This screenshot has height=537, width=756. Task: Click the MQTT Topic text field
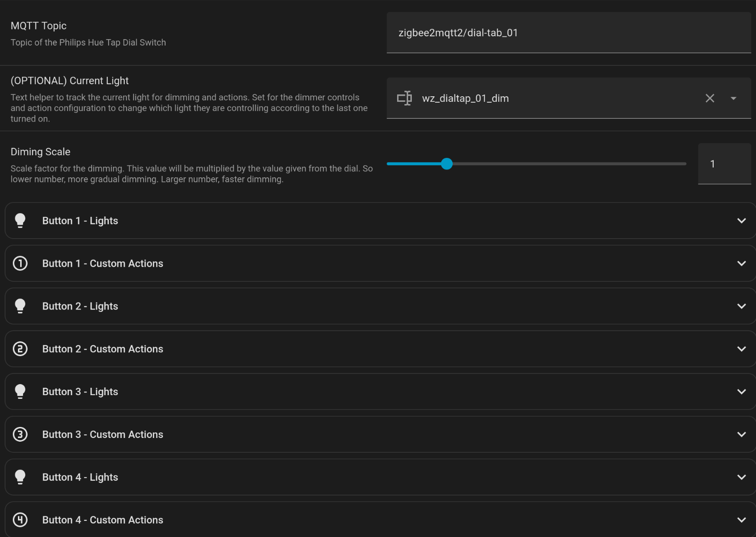(x=568, y=33)
